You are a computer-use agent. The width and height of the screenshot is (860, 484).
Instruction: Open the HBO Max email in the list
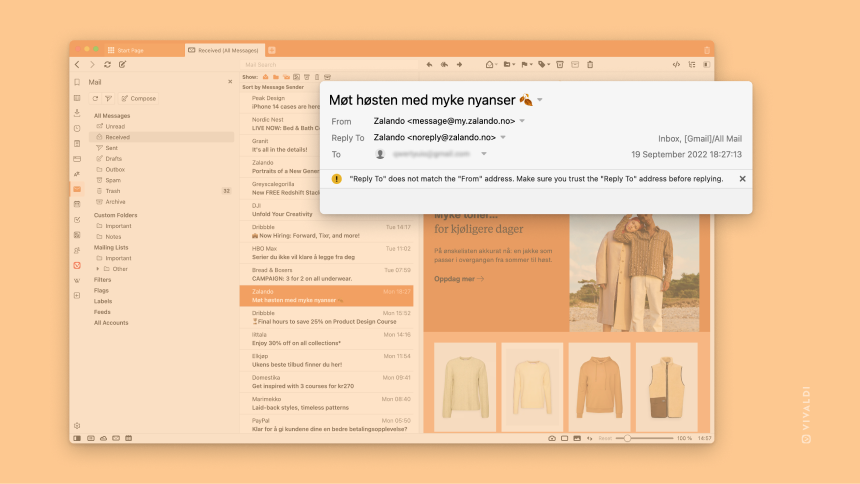click(326, 253)
